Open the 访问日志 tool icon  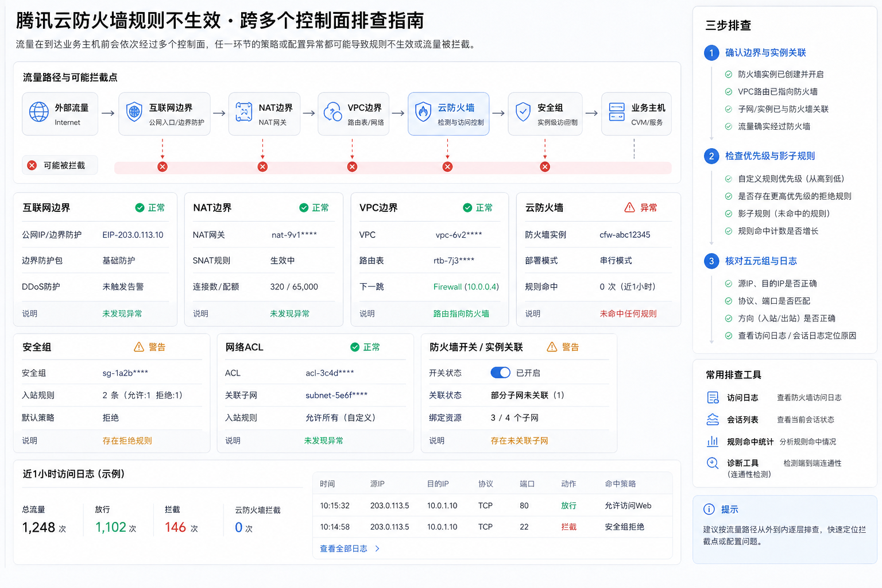coord(713,397)
